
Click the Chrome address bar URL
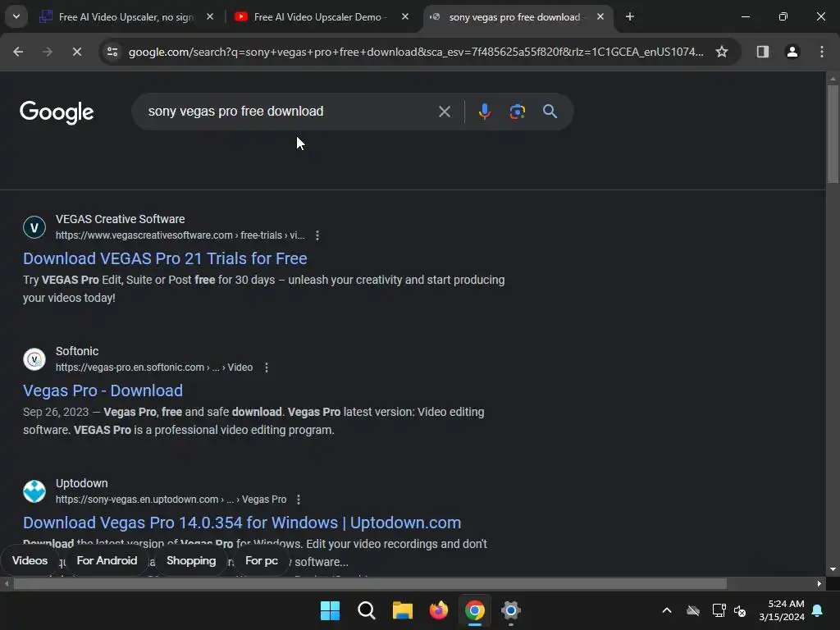coord(416,52)
